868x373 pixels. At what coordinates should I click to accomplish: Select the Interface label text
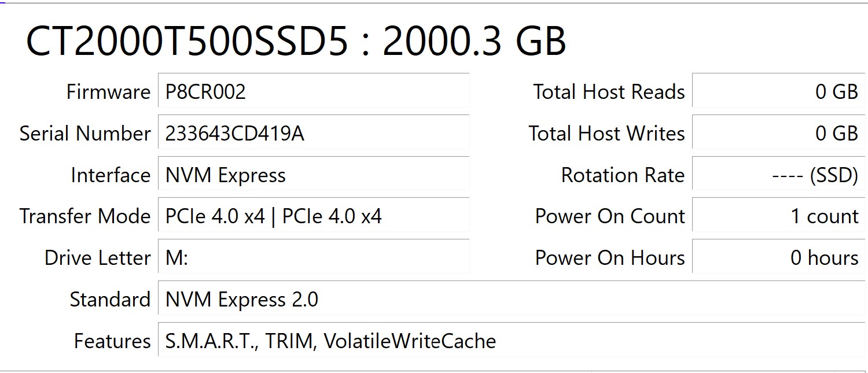[110, 175]
